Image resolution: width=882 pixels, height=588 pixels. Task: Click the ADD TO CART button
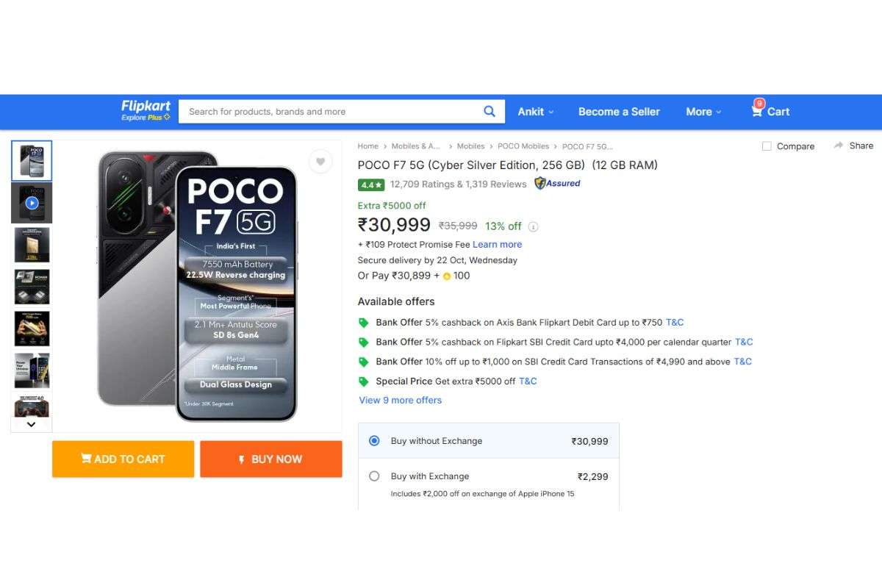click(x=123, y=459)
